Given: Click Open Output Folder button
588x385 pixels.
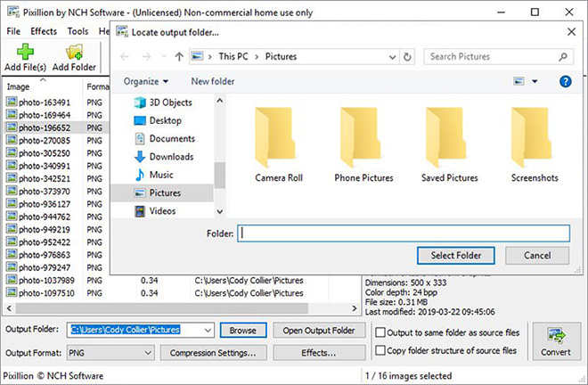Looking at the screenshot, I should point(319,331).
